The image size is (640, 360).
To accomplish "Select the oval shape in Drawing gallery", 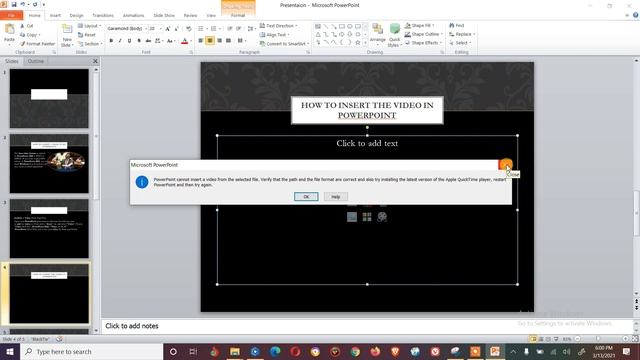I will tap(350, 27).
